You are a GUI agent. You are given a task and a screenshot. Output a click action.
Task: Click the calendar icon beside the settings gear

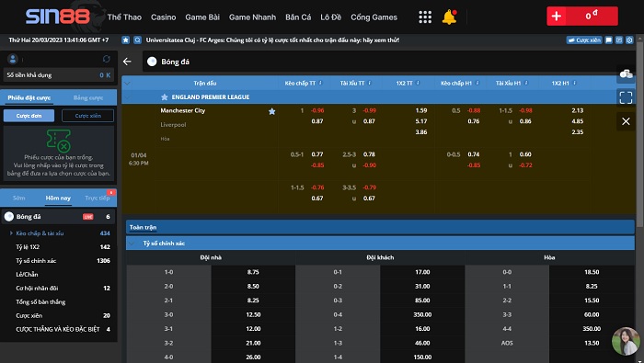(619, 40)
